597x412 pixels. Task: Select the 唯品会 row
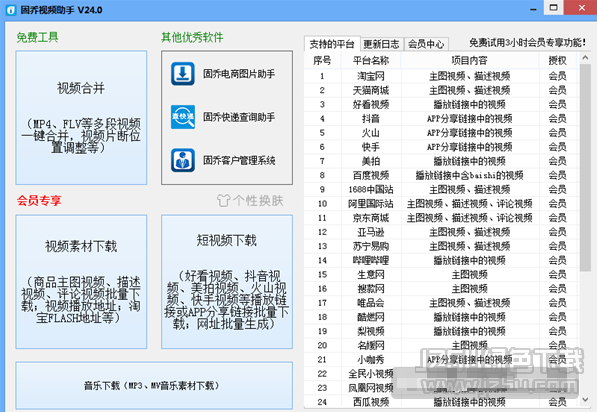click(x=442, y=303)
